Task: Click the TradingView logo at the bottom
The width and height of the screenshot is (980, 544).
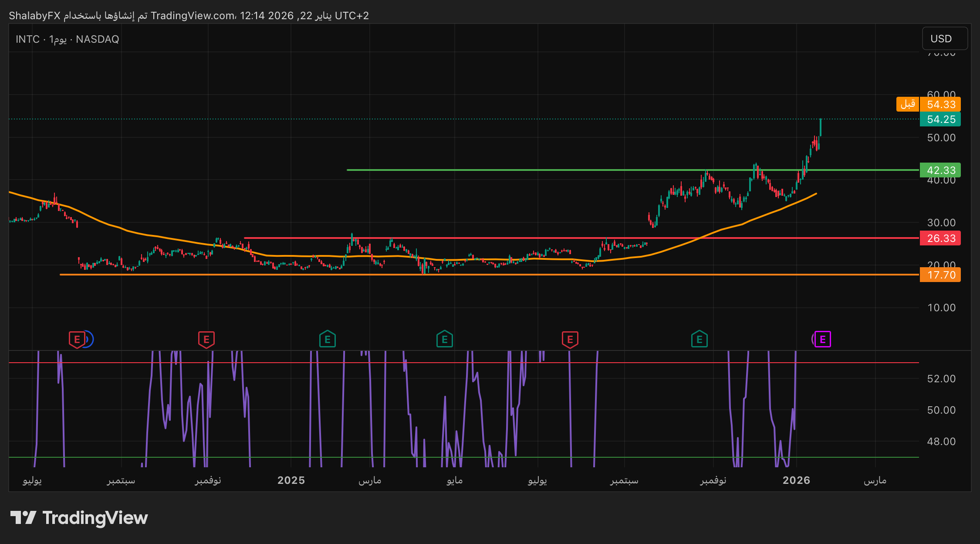Action: coord(79,518)
